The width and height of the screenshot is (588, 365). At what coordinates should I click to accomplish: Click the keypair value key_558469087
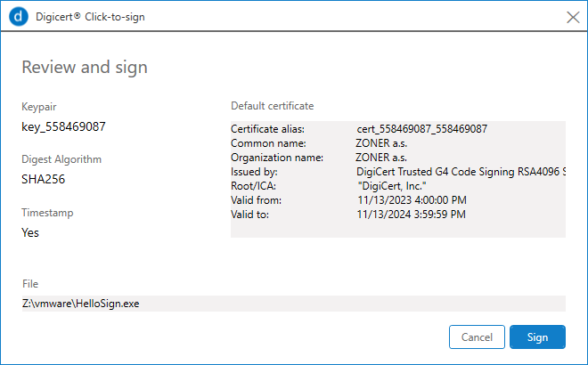coord(63,126)
